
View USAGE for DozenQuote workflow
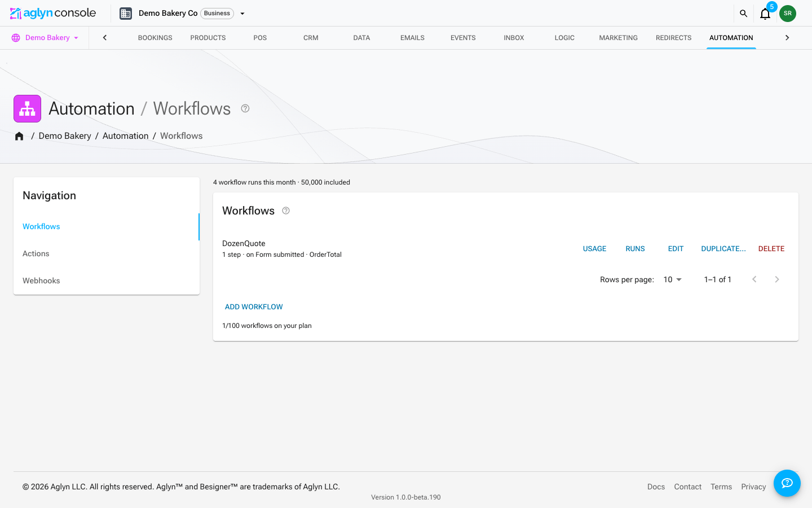tap(594, 249)
